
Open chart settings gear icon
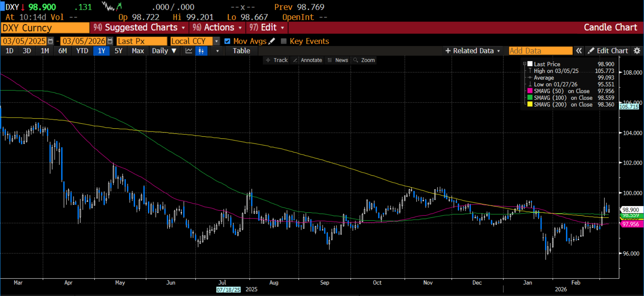[637, 51]
